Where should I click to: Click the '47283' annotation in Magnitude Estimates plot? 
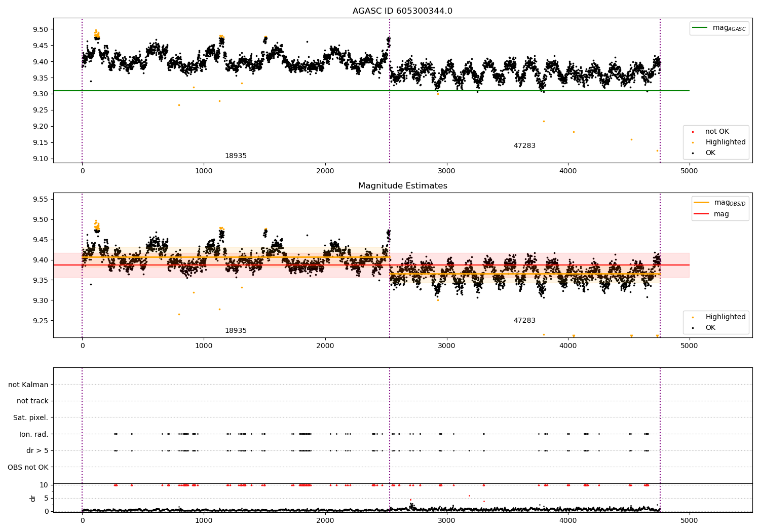point(524,321)
